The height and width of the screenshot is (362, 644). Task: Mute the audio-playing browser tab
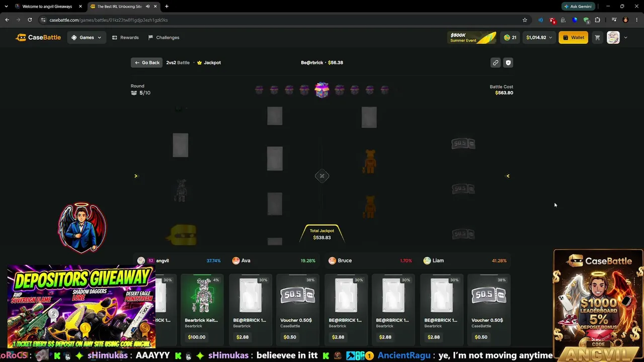click(x=147, y=7)
